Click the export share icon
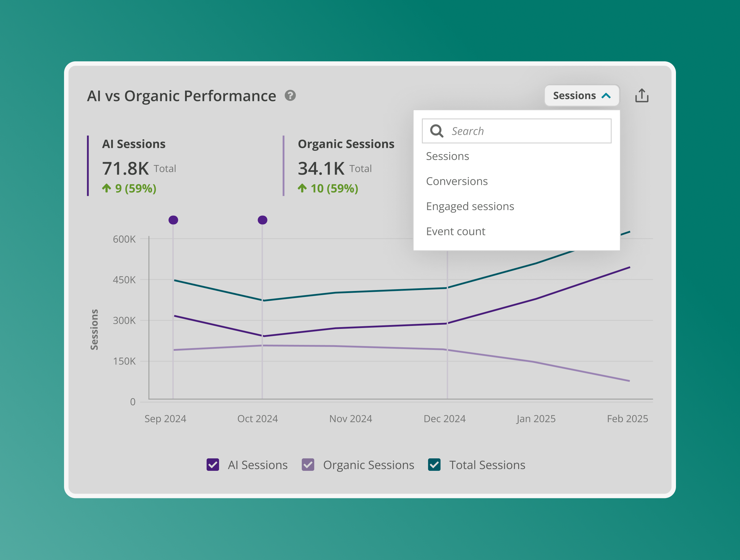Image resolution: width=740 pixels, height=560 pixels. coord(642,96)
